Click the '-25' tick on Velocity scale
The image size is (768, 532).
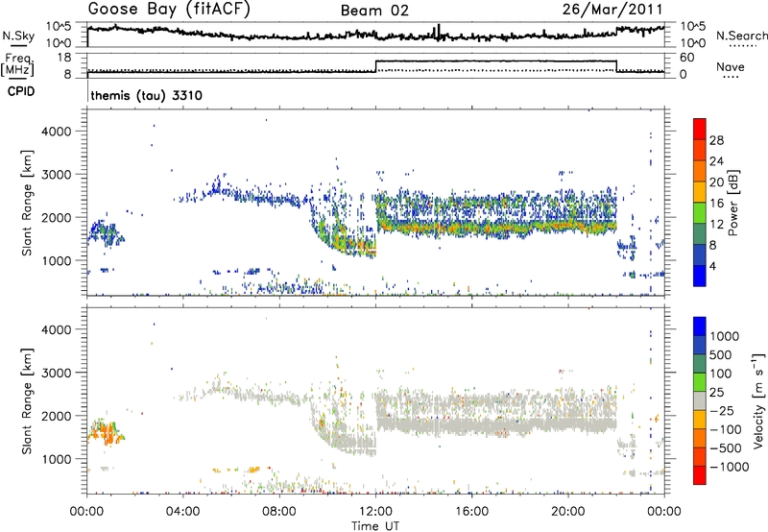[x=724, y=410]
